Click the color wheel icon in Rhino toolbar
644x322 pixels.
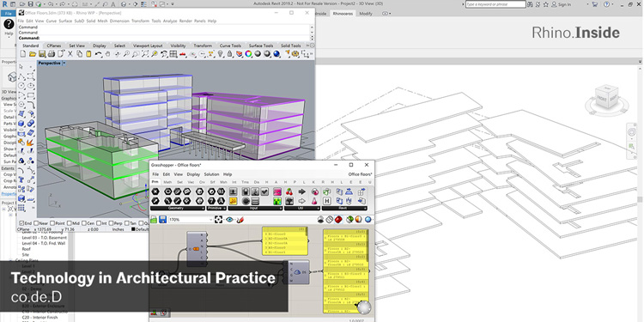[248, 54]
